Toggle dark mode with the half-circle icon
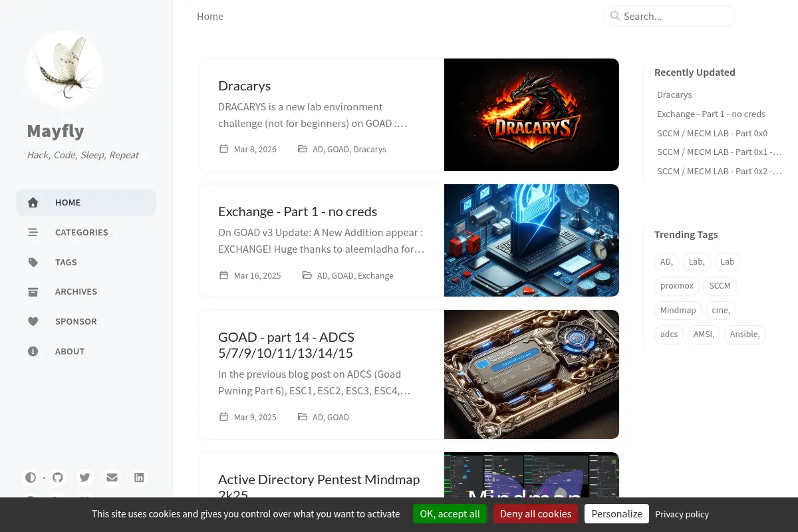This screenshot has height=532, width=798. point(31,477)
